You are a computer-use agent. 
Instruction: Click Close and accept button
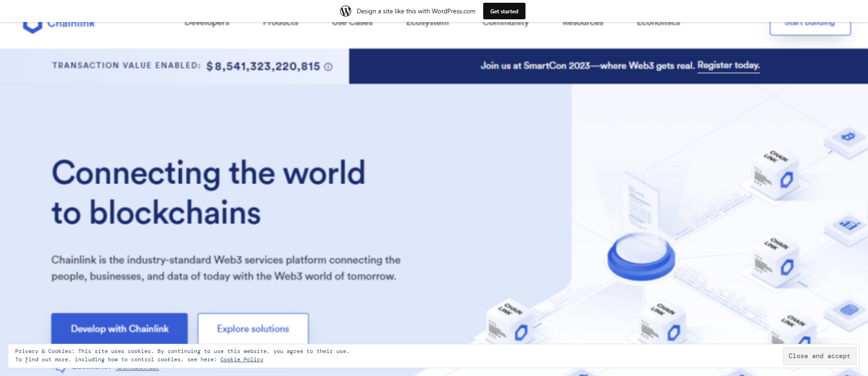point(819,356)
